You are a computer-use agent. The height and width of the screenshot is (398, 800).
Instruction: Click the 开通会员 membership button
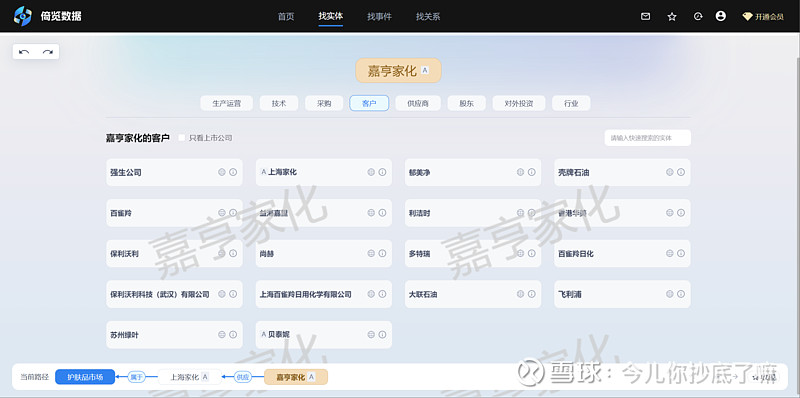tap(763, 16)
